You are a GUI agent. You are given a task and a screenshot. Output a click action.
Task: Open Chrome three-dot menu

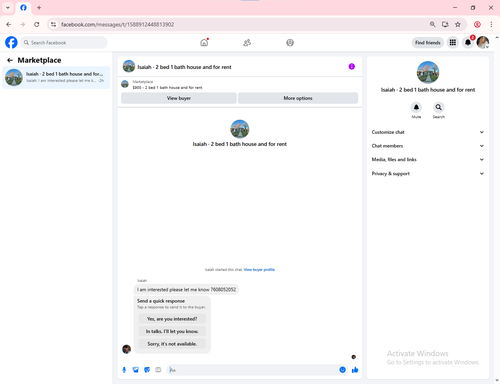(491, 24)
